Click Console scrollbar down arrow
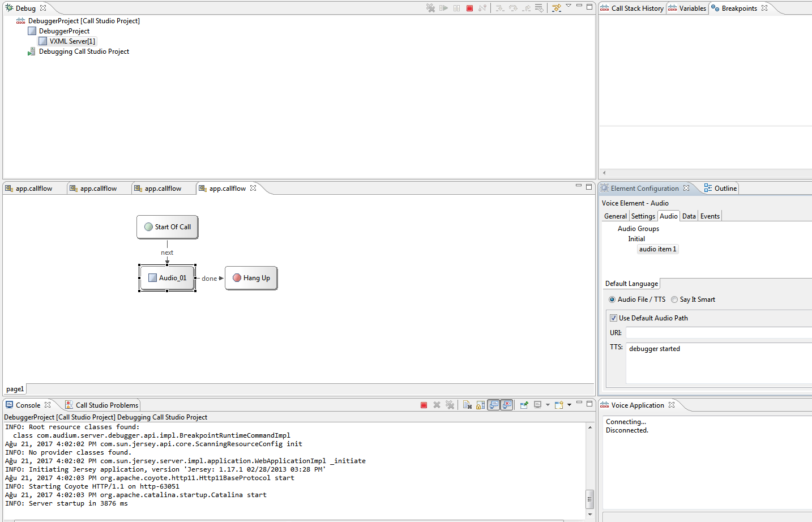 (589, 514)
